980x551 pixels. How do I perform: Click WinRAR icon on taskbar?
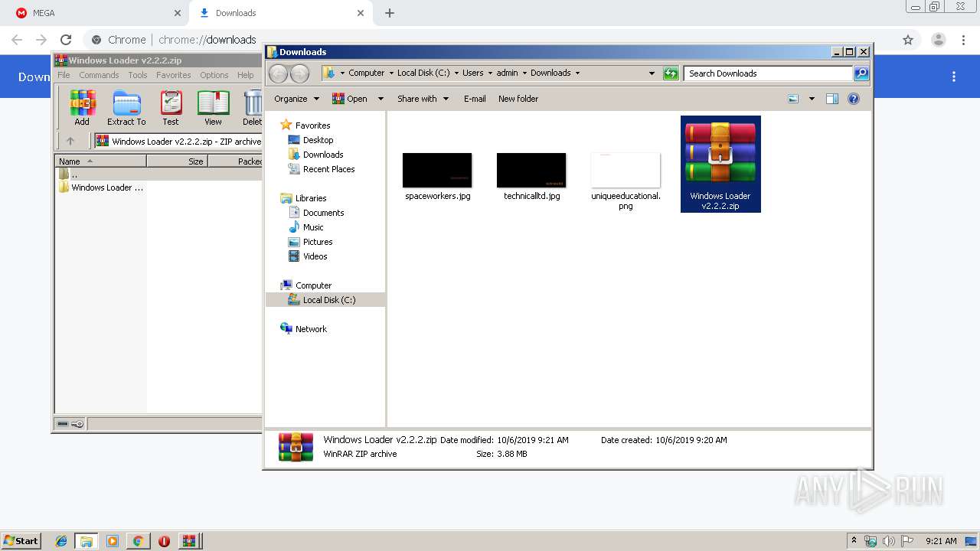pyautogui.click(x=189, y=541)
